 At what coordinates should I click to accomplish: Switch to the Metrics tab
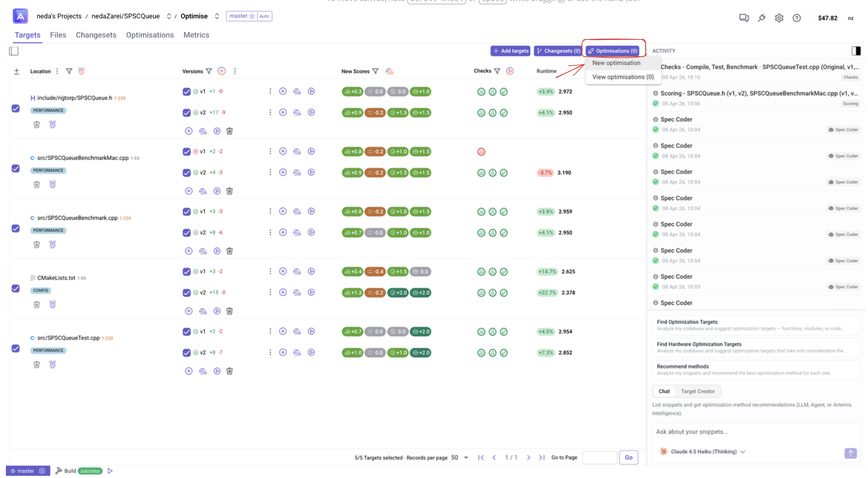click(x=196, y=35)
